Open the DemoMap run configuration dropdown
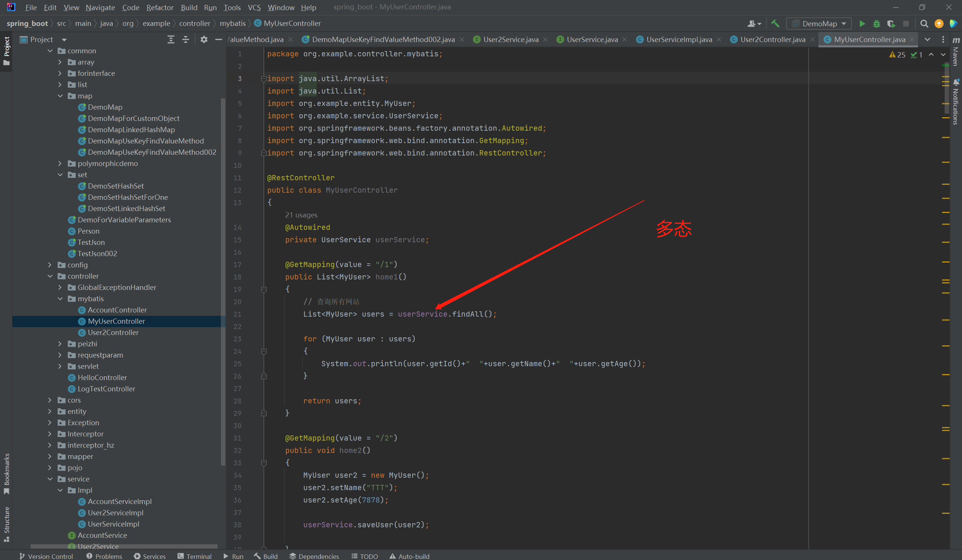The height and width of the screenshot is (560, 962). (819, 24)
